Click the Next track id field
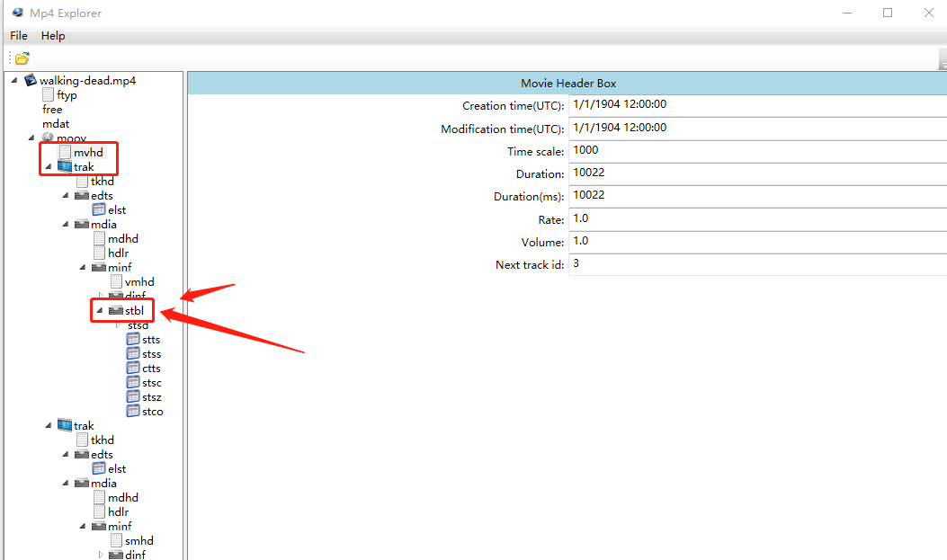947x560 pixels. pos(757,264)
